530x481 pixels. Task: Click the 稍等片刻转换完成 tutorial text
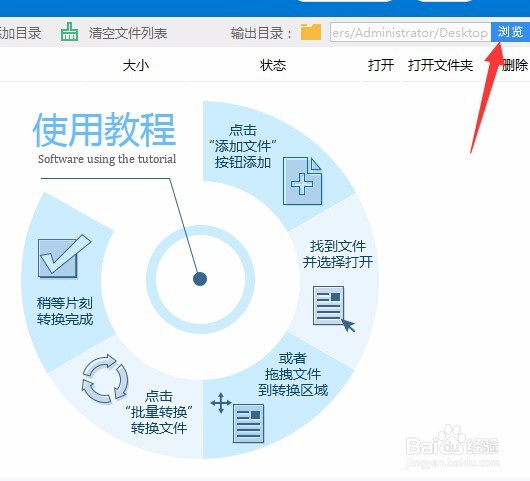[x=65, y=311]
